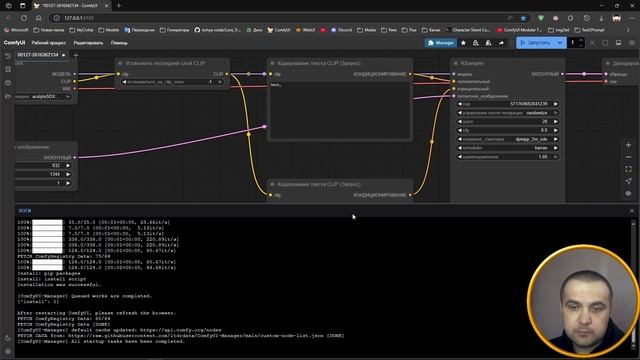Viewport: 640px width, 360px height.
Task: Open the Помощь menu
Action: (x=119, y=43)
